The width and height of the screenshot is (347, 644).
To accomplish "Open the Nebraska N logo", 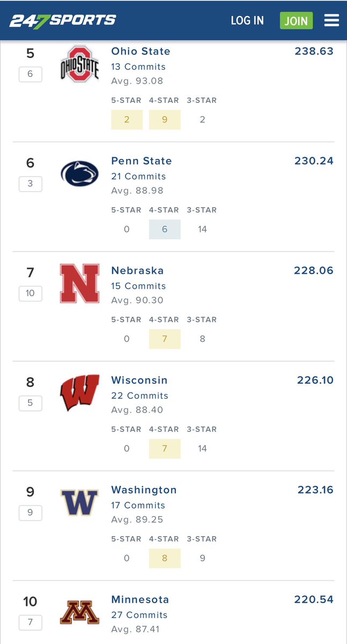I will click(x=79, y=283).
